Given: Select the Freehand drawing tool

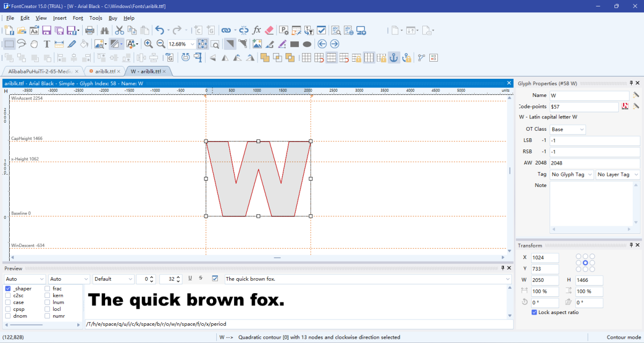Looking at the screenshot, I should coord(20,44).
